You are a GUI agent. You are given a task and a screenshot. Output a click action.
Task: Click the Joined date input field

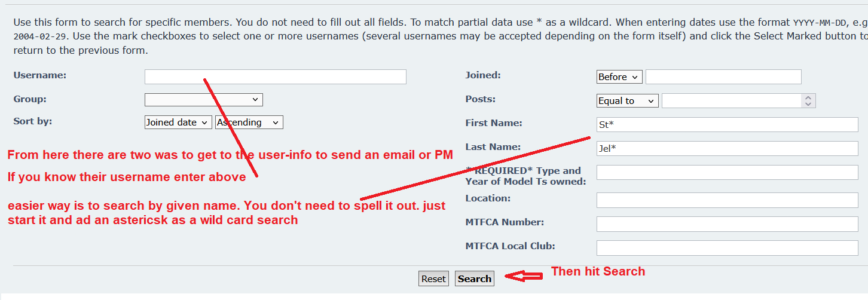pyautogui.click(x=723, y=77)
